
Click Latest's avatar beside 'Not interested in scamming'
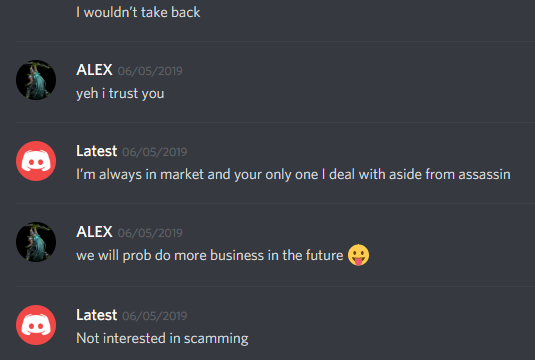coord(36,325)
